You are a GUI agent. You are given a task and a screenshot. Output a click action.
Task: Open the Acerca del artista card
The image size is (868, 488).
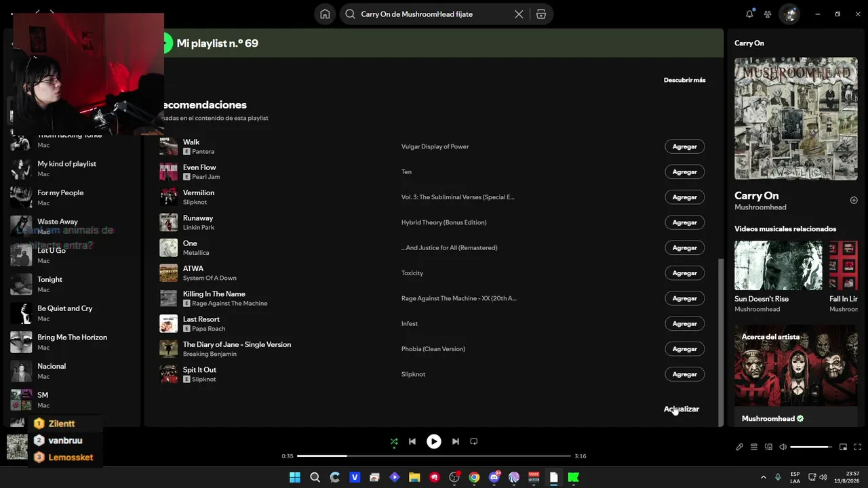coord(796,375)
